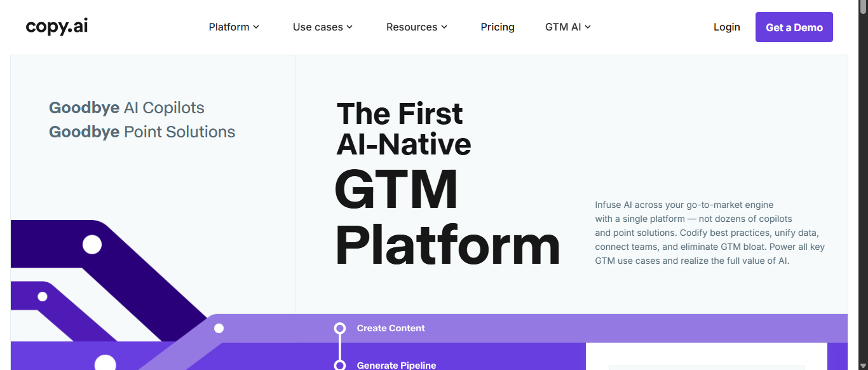Click the Create Content circle marker

click(x=340, y=328)
